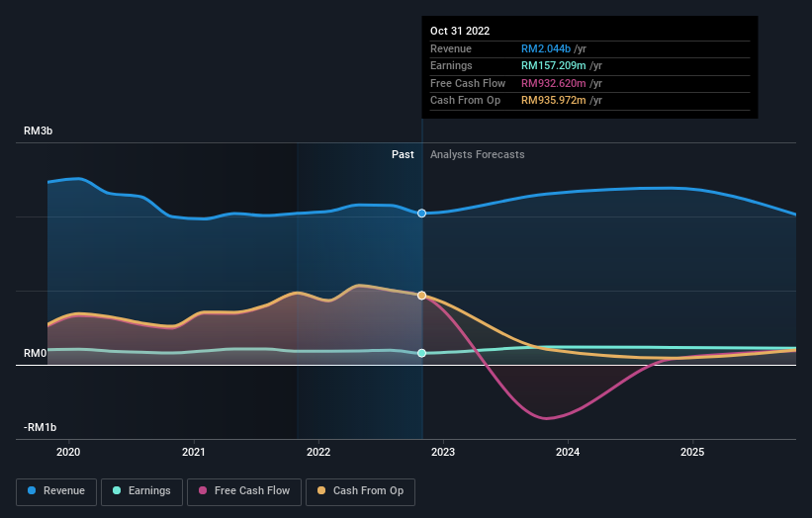Click the Revenue row label in tooltip
This screenshot has width=812, height=518.
pos(451,48)
